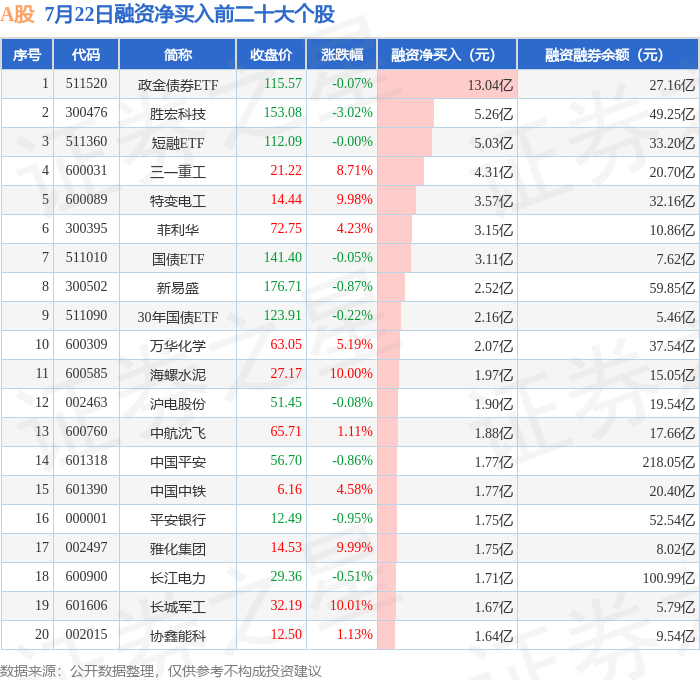Click the 融资净买入(元) column header
Viewport: 700px width, 680px height.
tap(447, 54)
